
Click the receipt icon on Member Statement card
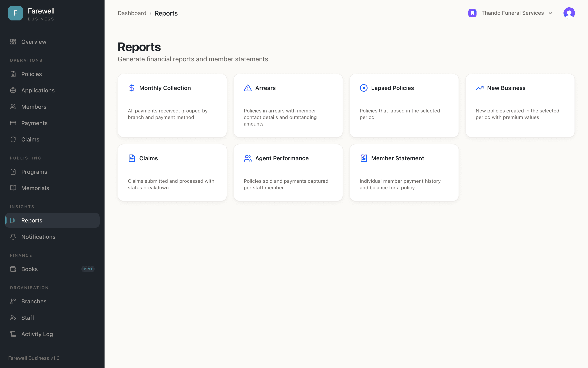(363, 158)
